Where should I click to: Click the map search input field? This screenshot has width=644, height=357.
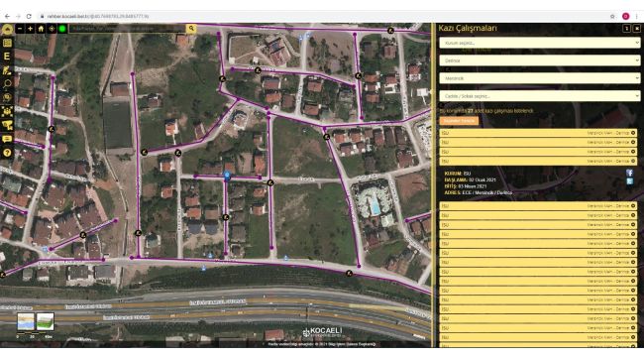click(x=127, y=29)
